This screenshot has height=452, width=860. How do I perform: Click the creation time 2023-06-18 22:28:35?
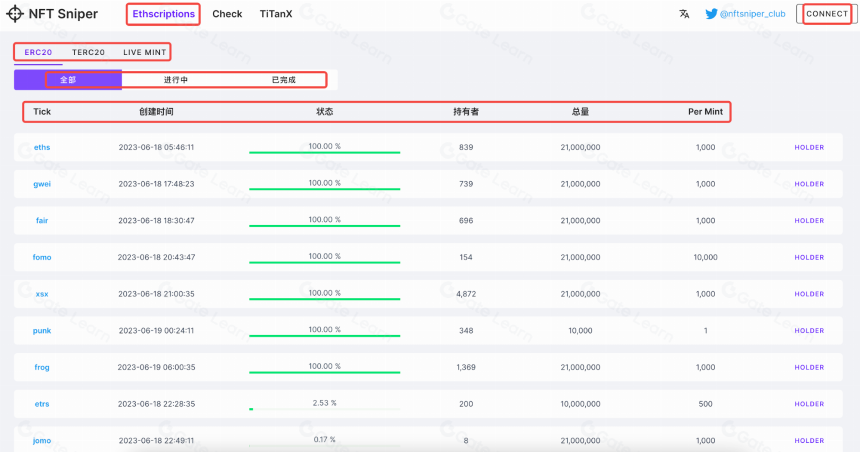(x=156, y=404)
